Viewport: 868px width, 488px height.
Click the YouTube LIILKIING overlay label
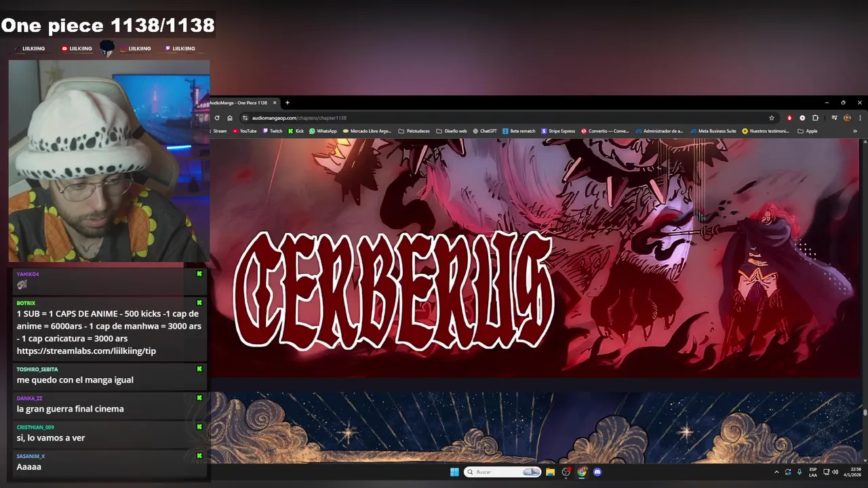coord(77,49)
